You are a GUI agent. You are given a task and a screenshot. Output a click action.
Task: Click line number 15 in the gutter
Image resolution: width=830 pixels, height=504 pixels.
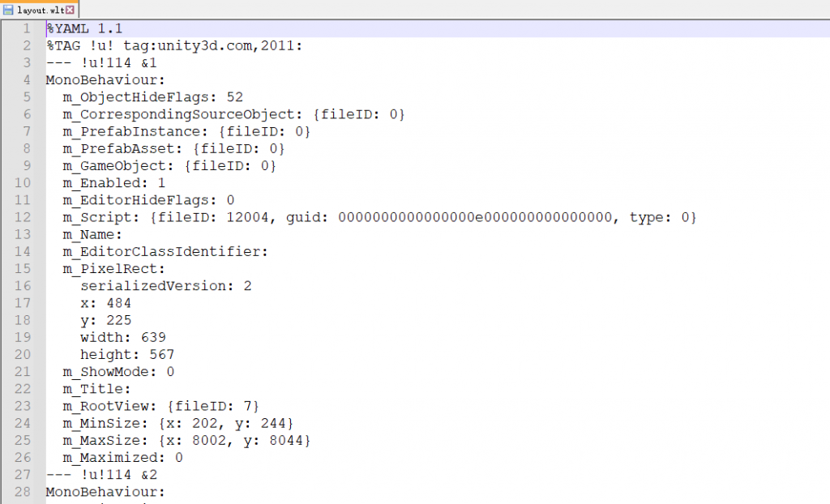(24, 268)
